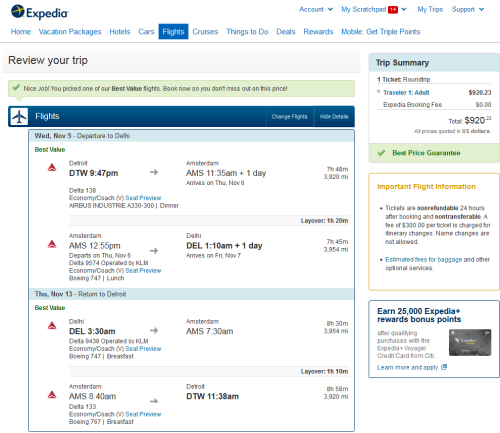The image size is (500, 433).
Task: Open Seat Preview for Delta 138
Action: click(x=143, y=198)
